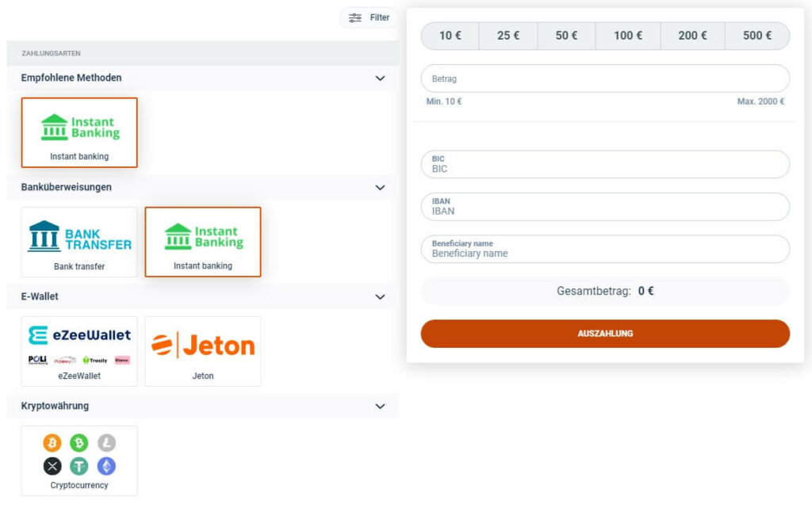Collapse the Kryptowährung section chevron
812x508 pixels.
point(380,406)
